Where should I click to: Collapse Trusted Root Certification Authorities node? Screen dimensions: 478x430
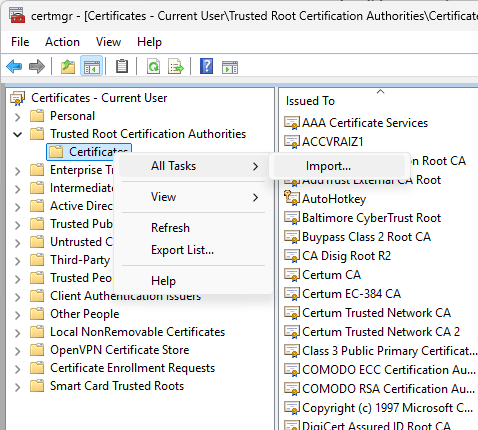click(x=18, y=134)
